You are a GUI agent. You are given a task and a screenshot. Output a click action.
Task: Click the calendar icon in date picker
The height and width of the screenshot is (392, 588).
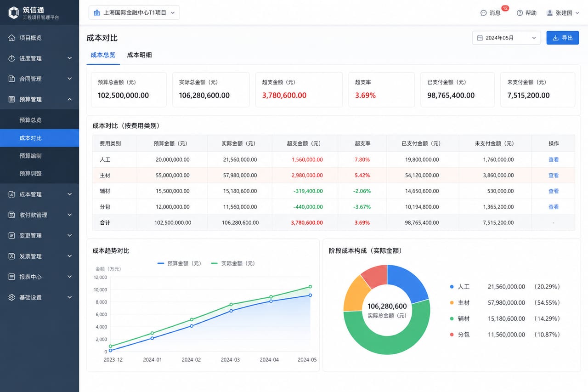(x=480, y=38)
